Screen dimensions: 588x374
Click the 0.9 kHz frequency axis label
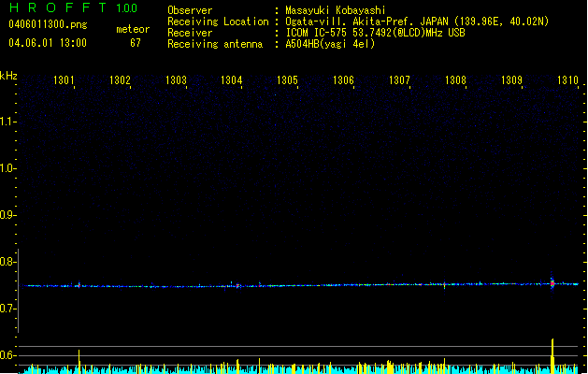pos(7,215)
